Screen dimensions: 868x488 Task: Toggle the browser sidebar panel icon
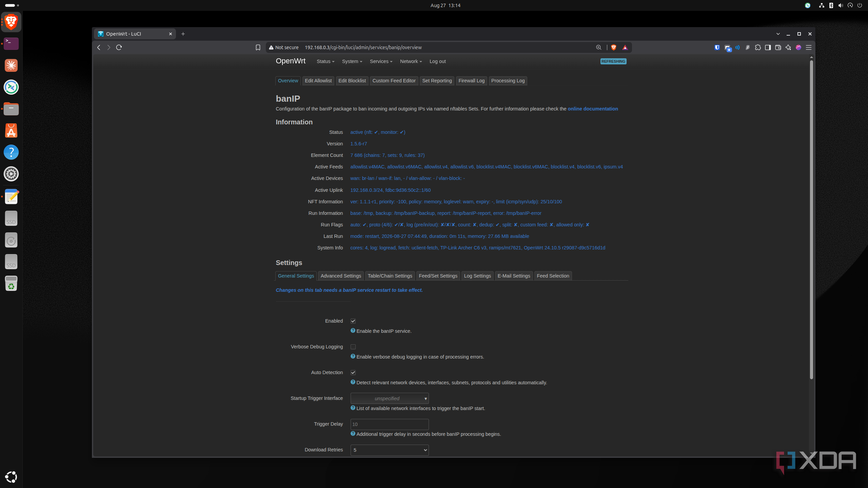click(768, 47)
